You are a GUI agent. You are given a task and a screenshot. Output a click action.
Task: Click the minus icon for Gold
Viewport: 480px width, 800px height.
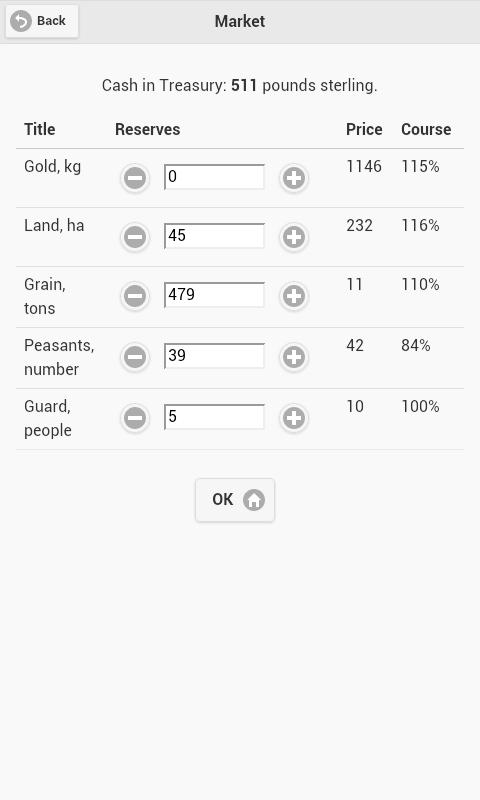click(135, 178)
